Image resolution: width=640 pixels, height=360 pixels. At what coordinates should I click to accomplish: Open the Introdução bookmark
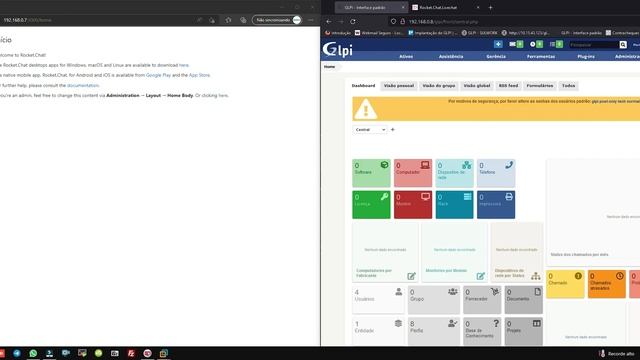pos(338,33)
